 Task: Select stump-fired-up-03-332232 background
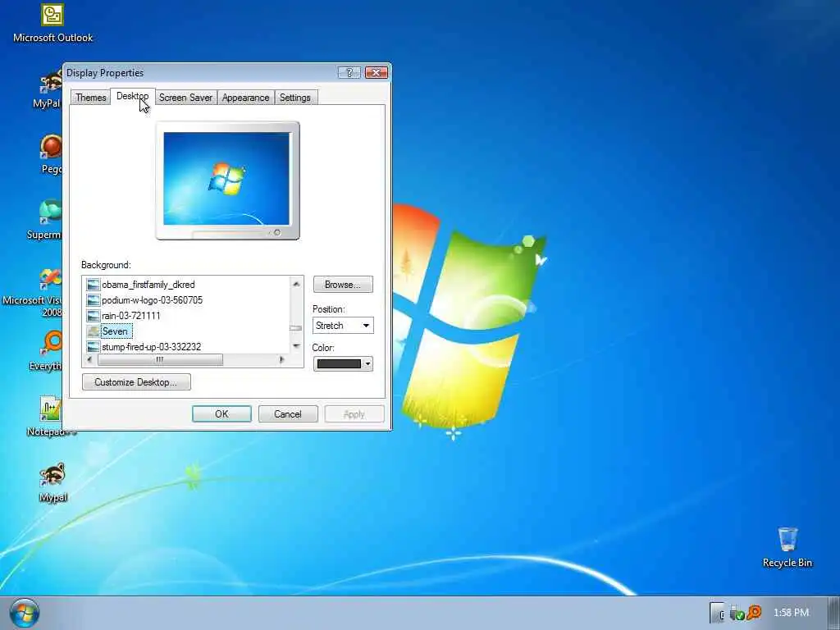pos(152,347)
